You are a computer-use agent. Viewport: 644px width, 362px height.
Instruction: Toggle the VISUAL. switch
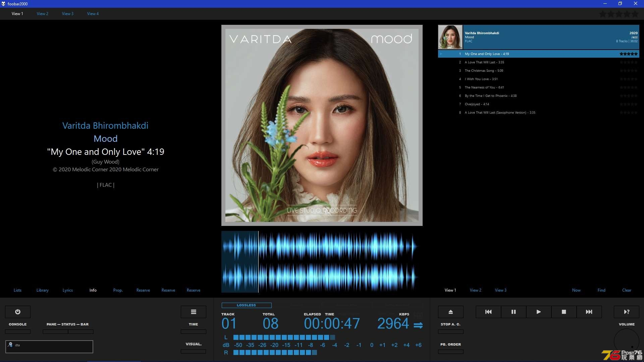pos(194,352)
